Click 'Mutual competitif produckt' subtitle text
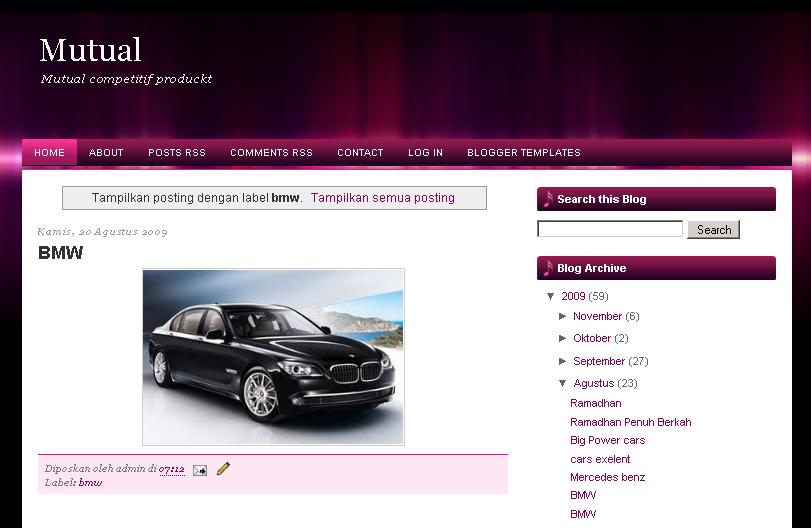The image size is (811, 528). 126,79
